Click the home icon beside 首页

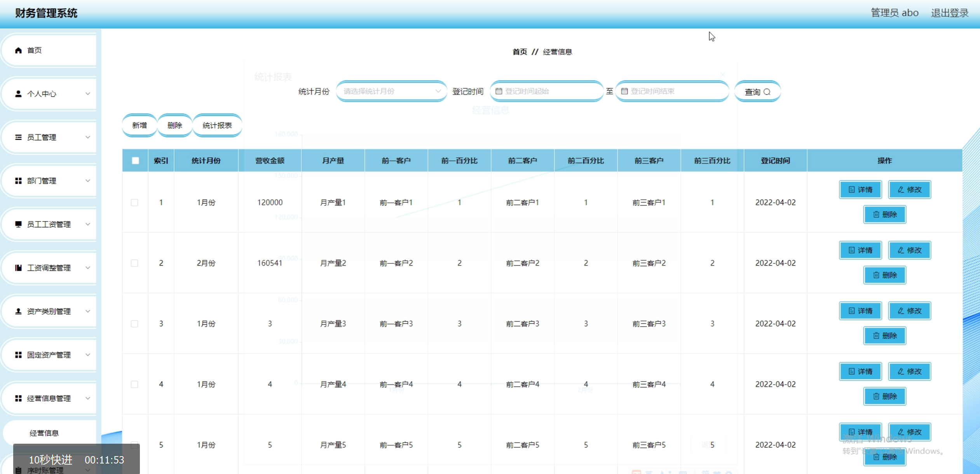point(18,51)
